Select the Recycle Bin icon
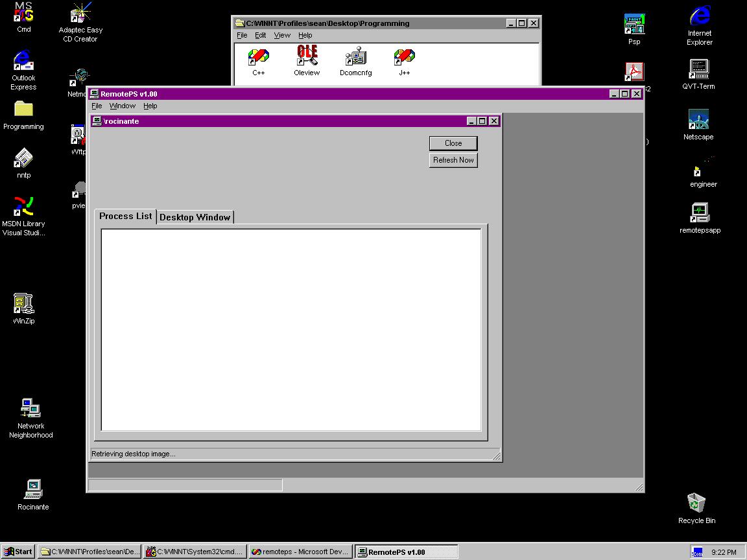 tap(696, 504)
